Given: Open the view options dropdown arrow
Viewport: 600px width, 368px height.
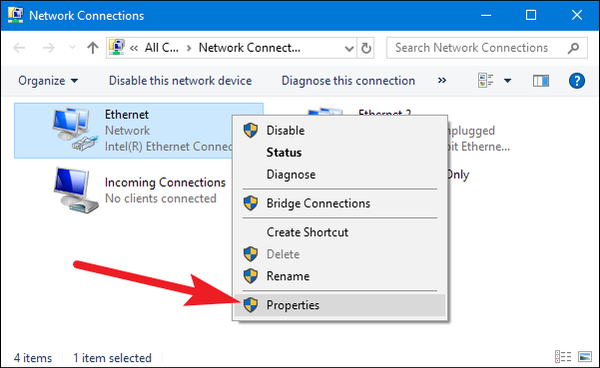Looking at the screenshot, I should click(507, 81).
